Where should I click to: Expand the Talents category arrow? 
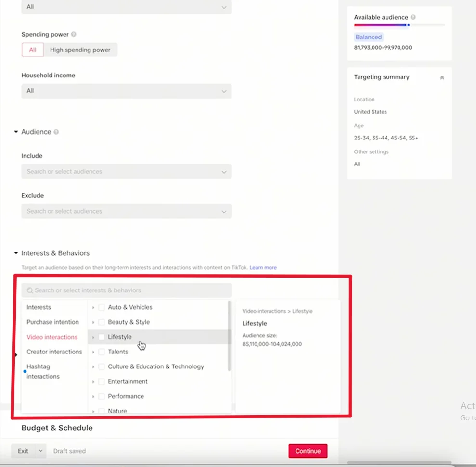(93, 352)
